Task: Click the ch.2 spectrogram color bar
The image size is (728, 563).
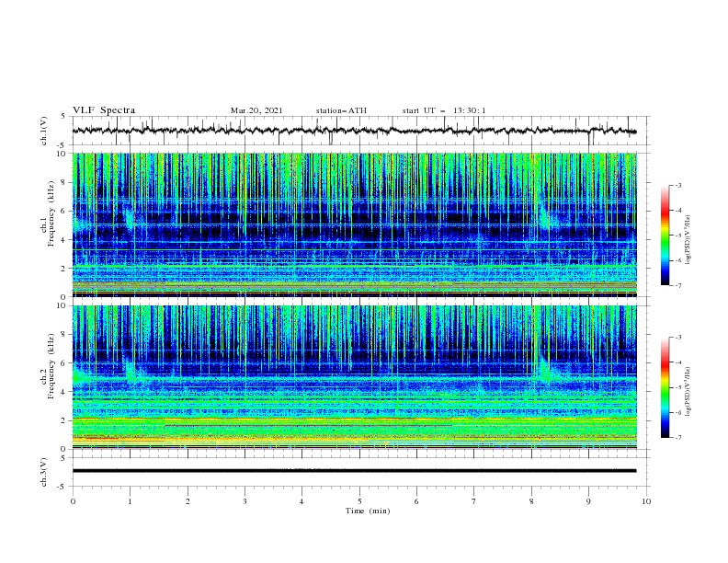Action: tap(665, 387)
